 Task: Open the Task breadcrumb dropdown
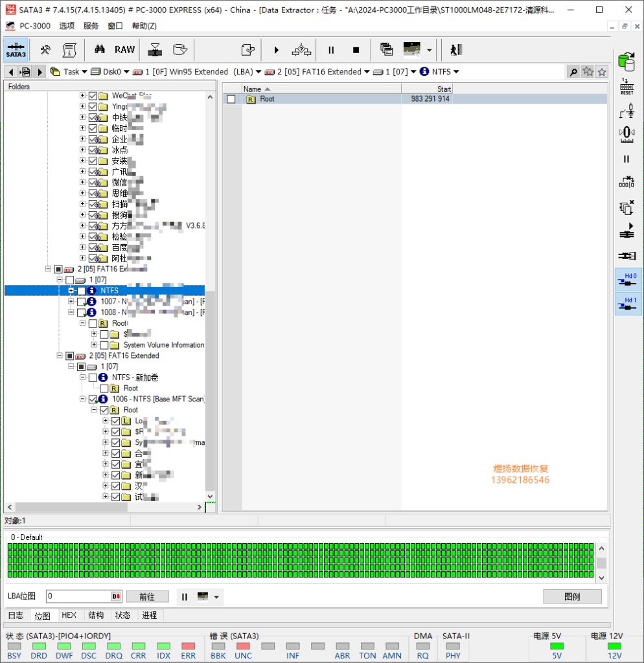point(85,72)
